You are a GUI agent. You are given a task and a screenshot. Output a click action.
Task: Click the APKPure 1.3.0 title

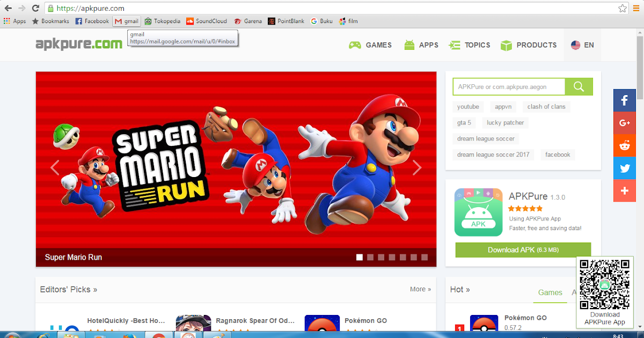point(537,197)
